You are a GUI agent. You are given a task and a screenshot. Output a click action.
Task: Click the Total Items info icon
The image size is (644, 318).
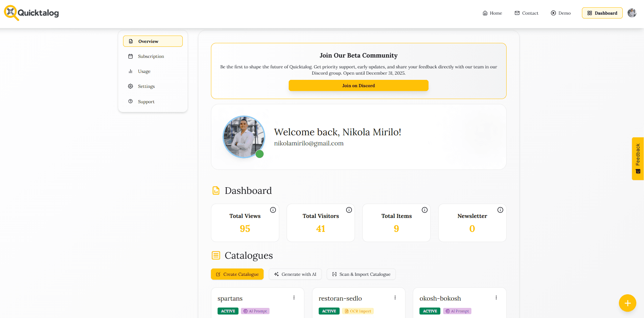pyautogui.click(x=424, y=210)
